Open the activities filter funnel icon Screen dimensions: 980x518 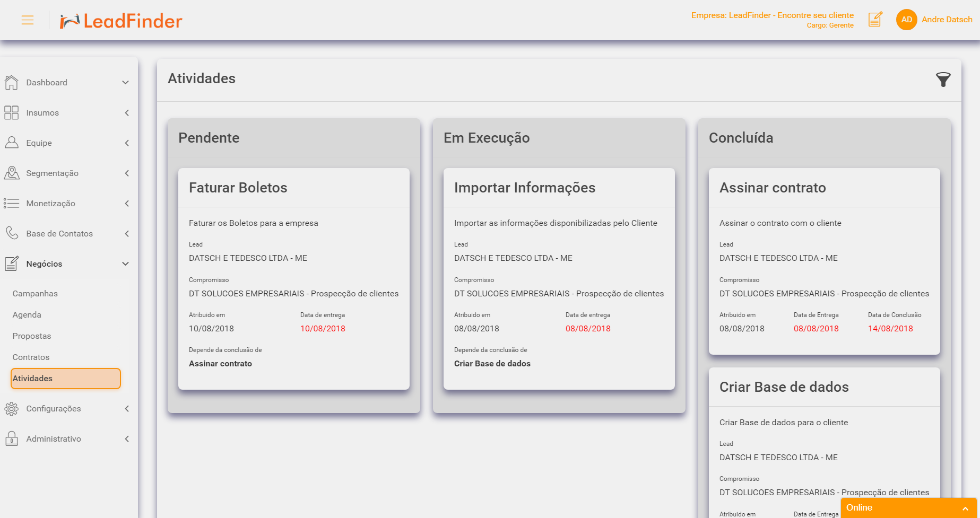943,80
